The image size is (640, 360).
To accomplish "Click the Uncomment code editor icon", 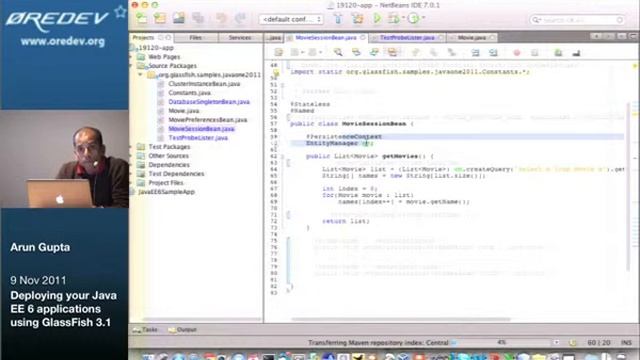I will 576,52.
